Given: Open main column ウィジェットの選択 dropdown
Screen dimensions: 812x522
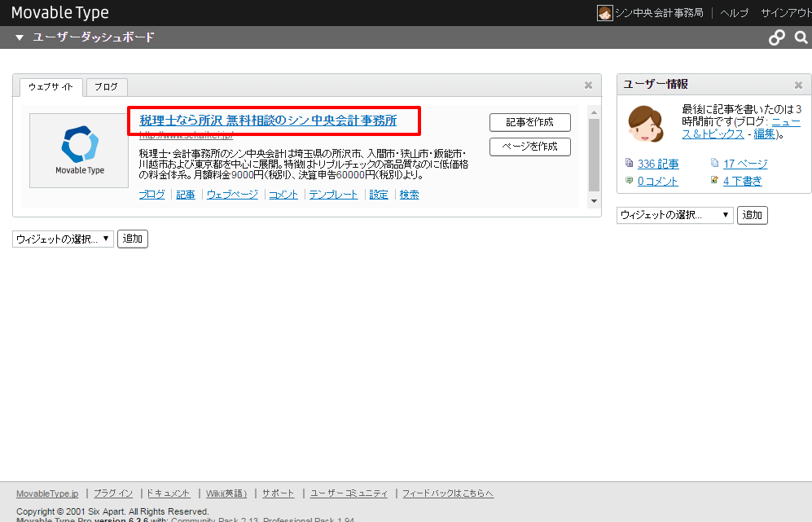Looking at the screenshot, I should pyautogui.click(x=63, y=239).
